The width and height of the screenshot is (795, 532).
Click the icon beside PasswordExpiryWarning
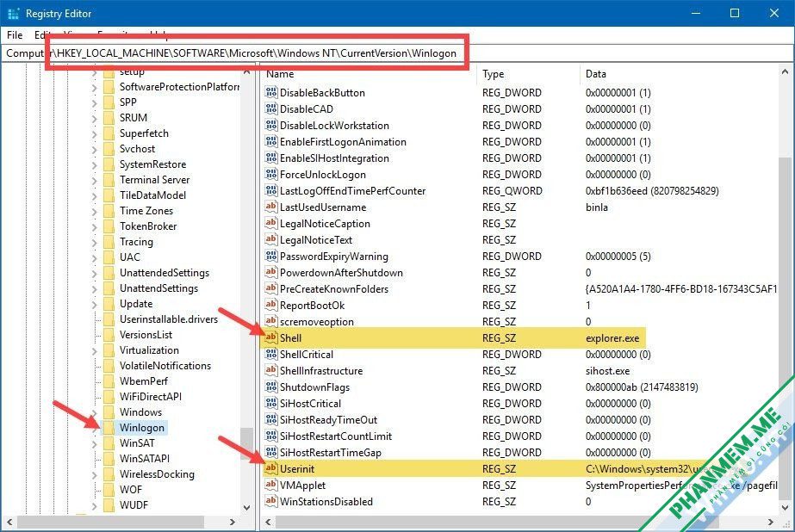271,256
